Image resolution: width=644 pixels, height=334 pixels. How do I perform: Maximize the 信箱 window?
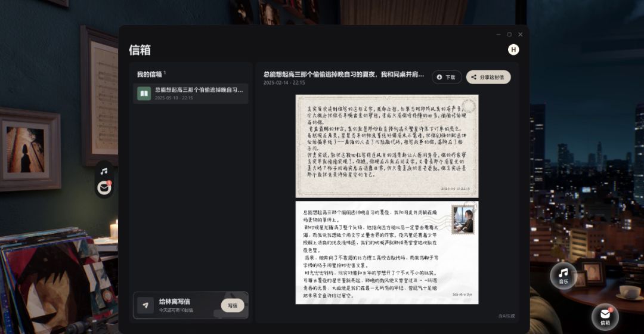pos(509,35)
